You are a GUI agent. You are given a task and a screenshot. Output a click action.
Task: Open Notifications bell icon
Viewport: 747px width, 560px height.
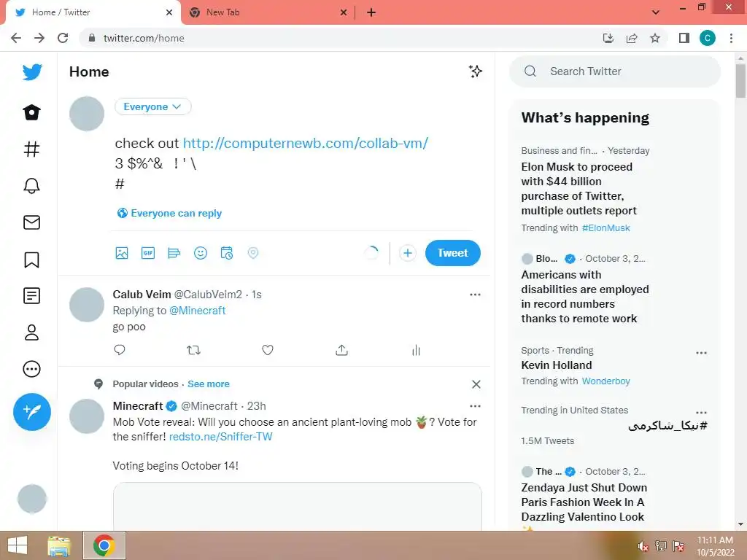pos(31,186)
